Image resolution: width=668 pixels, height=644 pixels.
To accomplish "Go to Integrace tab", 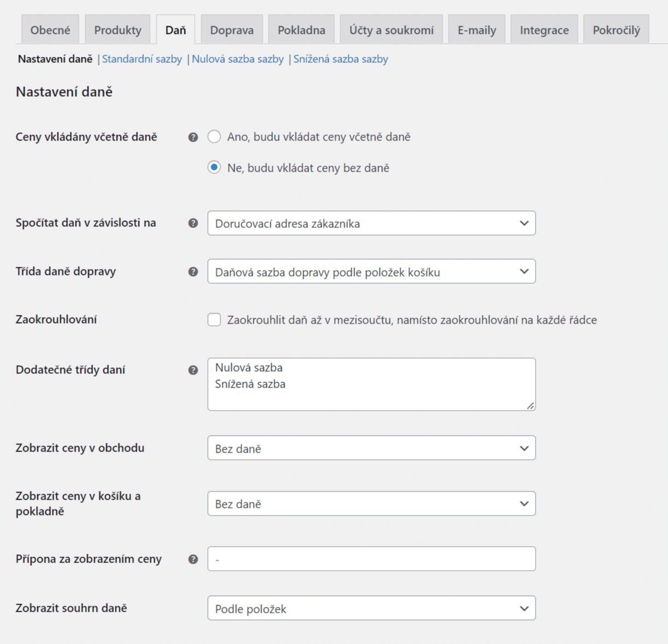I will [544, 30].
